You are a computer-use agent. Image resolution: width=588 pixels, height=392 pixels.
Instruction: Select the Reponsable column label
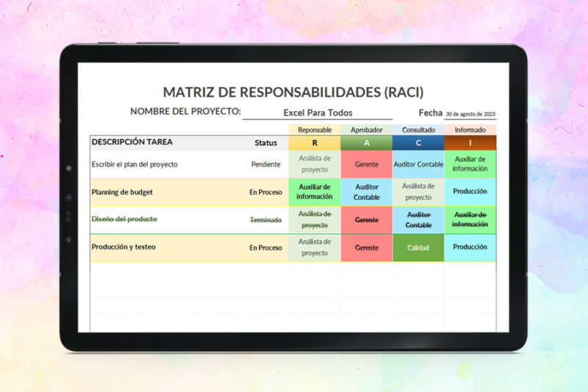coord(315,129)
